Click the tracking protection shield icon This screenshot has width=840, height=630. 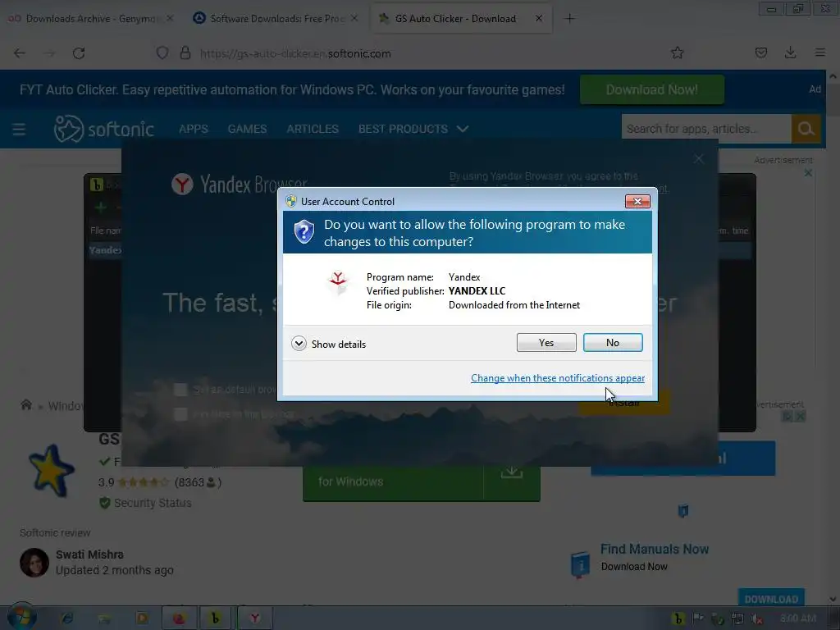(x=162, y=53)
